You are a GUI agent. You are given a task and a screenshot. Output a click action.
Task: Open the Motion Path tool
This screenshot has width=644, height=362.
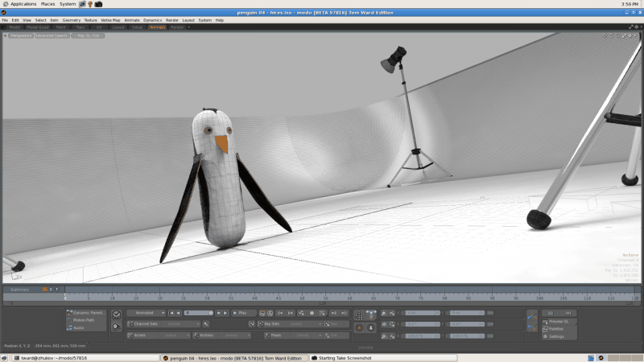pyautogui.click(x=86, y=320)
